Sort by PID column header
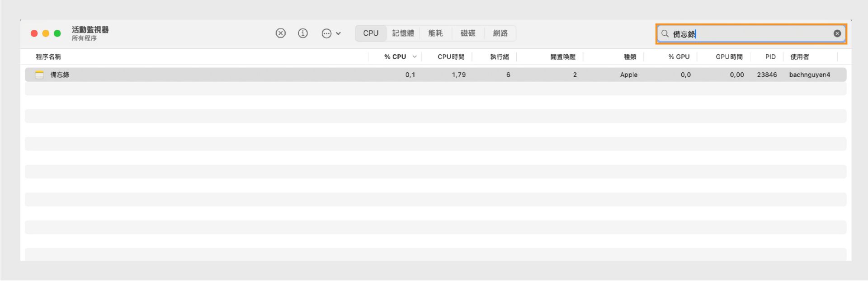 (x=770, y=57)
